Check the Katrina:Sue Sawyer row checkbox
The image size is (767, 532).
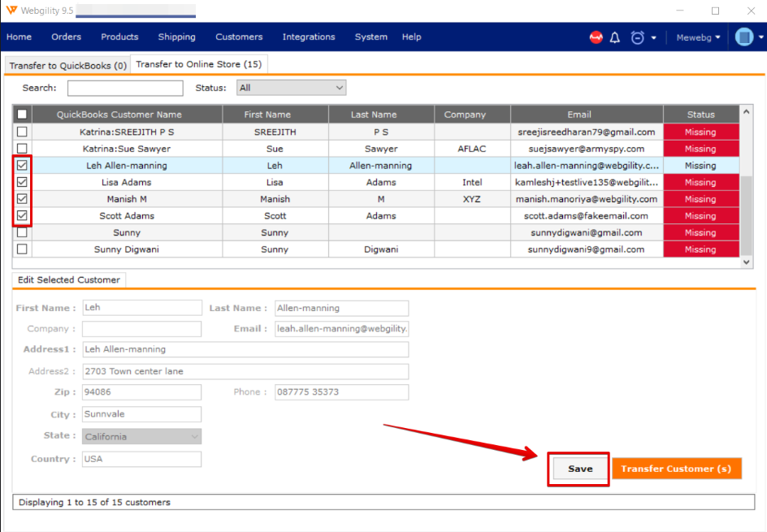tap(22, 148)
